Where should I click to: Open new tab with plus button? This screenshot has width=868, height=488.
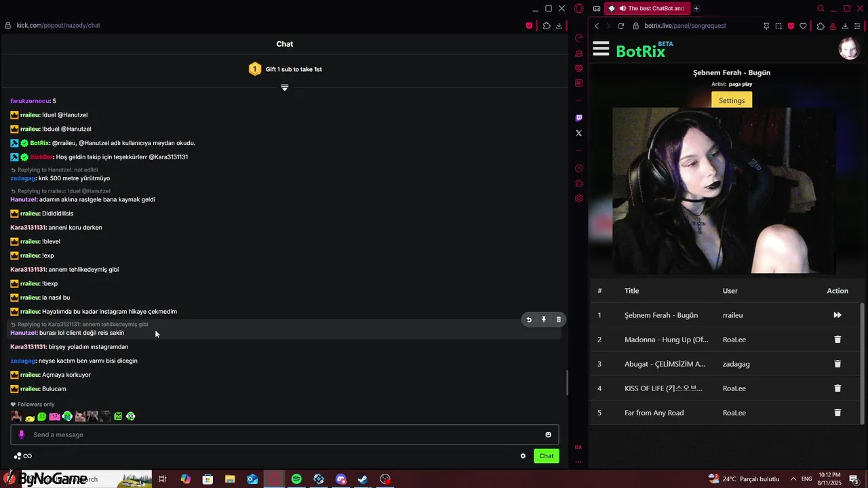coord(696,8)
